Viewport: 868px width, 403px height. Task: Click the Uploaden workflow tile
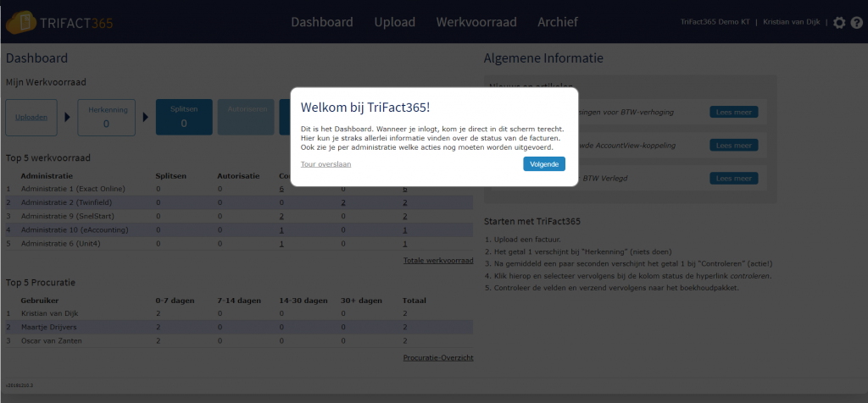(31, 118)
